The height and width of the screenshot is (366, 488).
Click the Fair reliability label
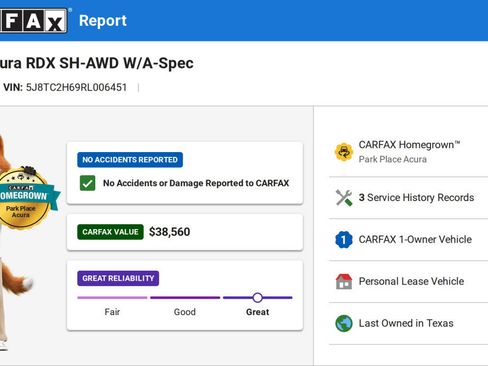(112, 312)
